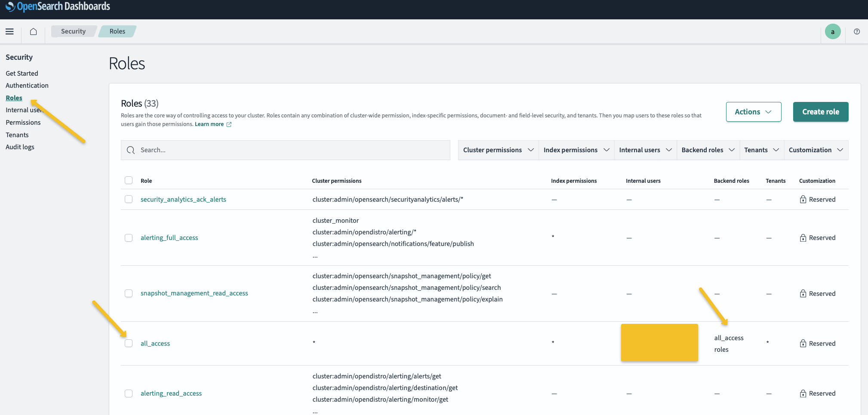Click the external link icon beside Learn more
Image resolution: width=868 pixels, height=415 pixels.
229,124
